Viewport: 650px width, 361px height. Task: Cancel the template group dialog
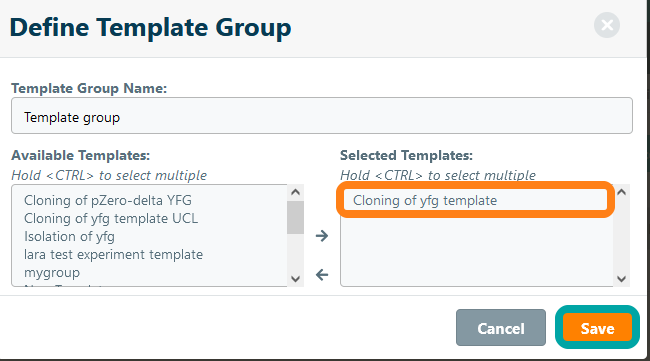coord(501,327)
